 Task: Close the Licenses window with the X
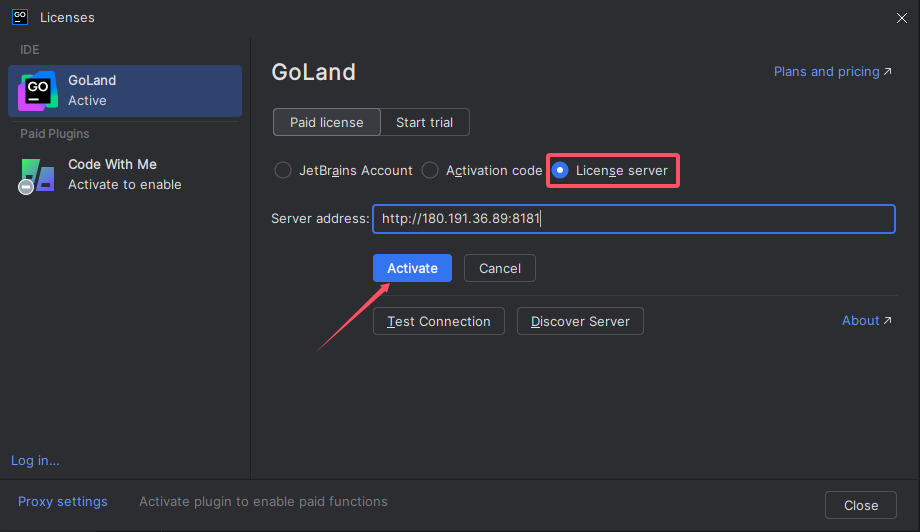(901, 17)
